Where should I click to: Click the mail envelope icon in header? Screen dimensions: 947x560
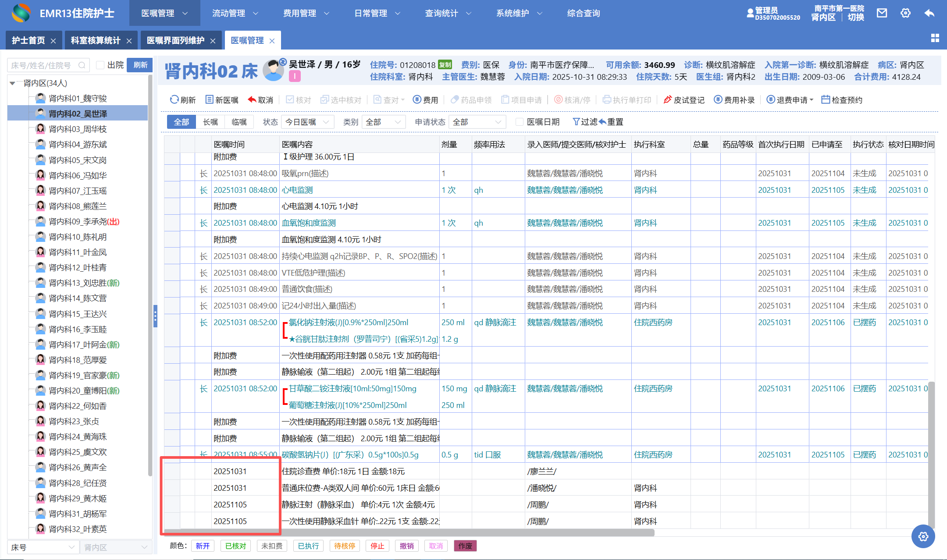882,13
